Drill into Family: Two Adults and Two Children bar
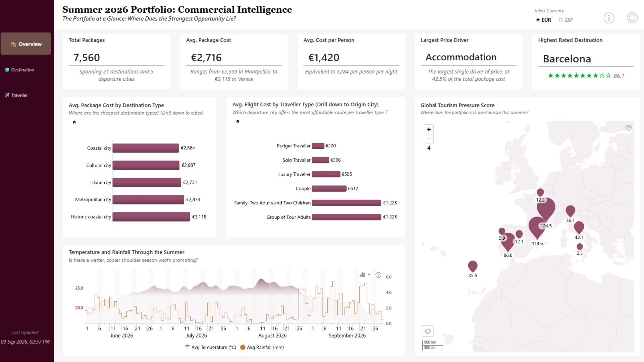The width and height of the screenshot is (644, 362). click(346, 203)
